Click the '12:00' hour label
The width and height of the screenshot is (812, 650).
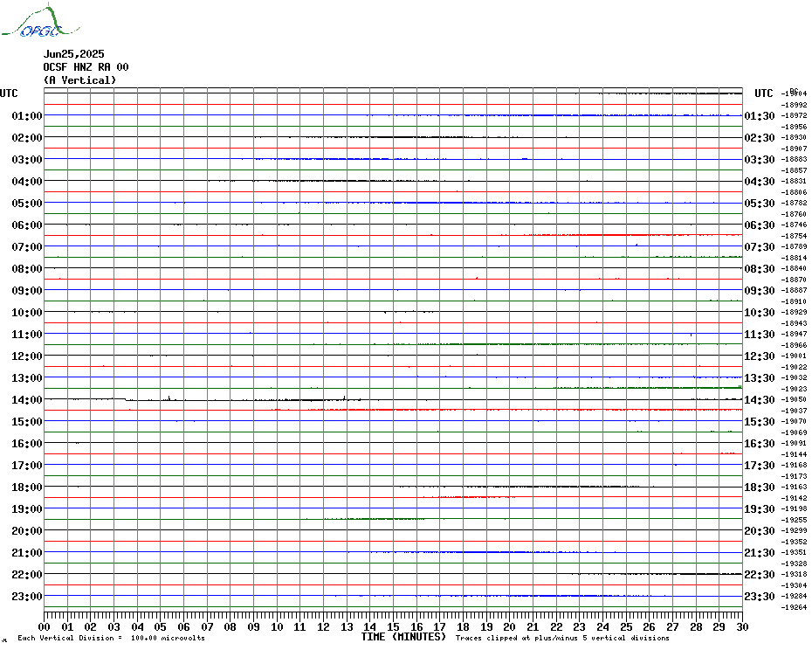click(x=27, y=356)
